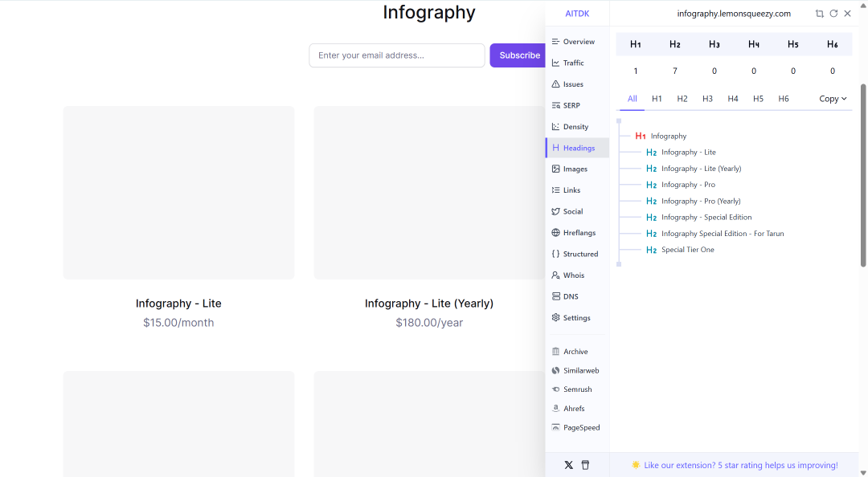
Task: Select the 'Infography - Pro' H2 row
Action: tap(681, 185)
